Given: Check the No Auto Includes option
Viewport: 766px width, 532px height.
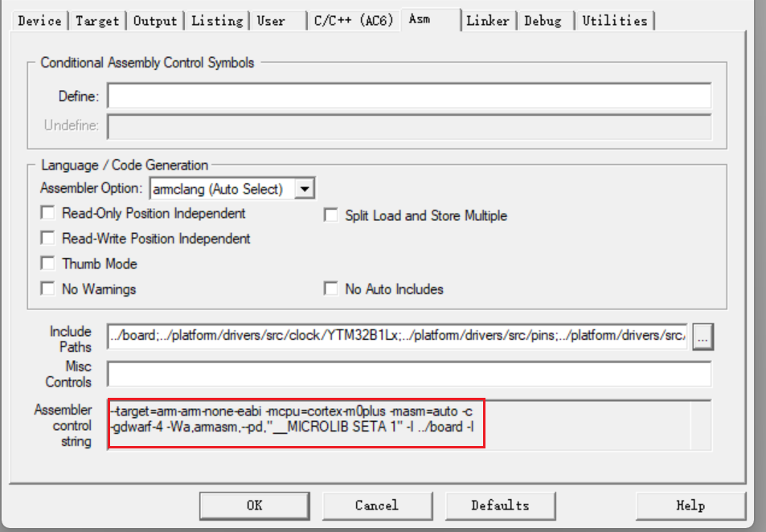Looking at the screenshot, I should [330, 289].
